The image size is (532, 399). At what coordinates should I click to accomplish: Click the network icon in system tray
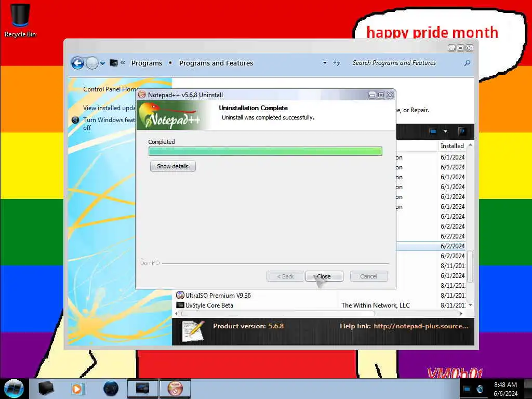[x=467, y=389]
